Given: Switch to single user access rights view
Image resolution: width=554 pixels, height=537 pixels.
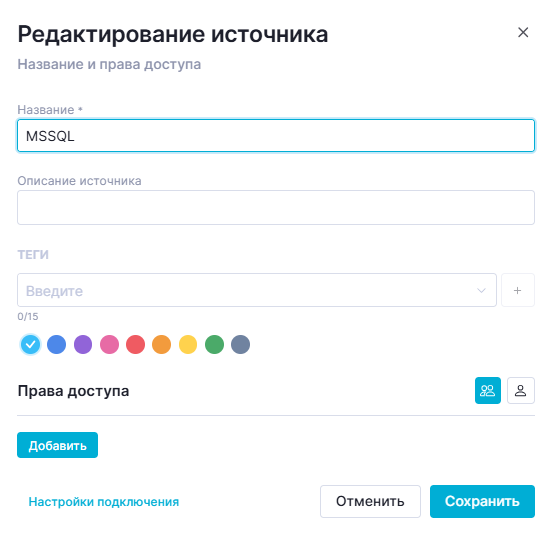Looking at the screenshot, I should 521,390.
